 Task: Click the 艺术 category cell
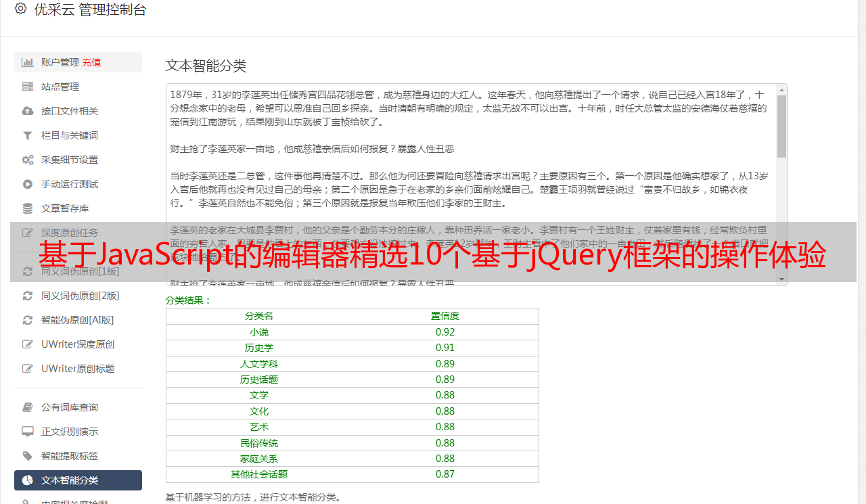259,427
